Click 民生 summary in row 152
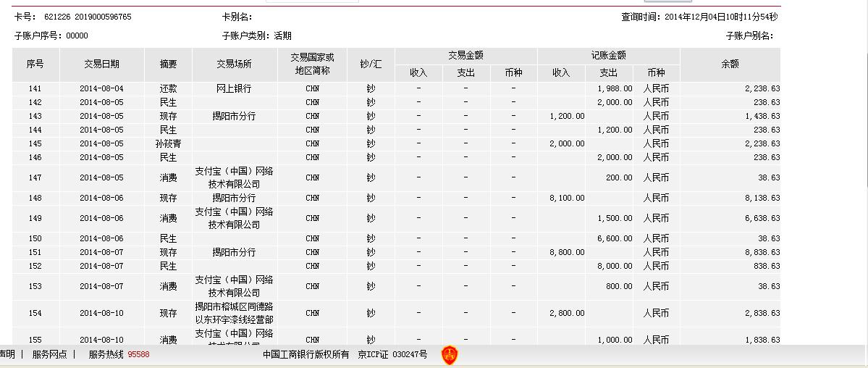This screenshot has width=868, height=368. [x=168, y=266]
